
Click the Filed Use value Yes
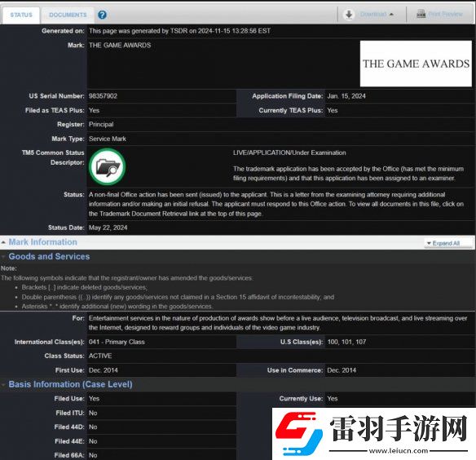[x=94, y=399]
